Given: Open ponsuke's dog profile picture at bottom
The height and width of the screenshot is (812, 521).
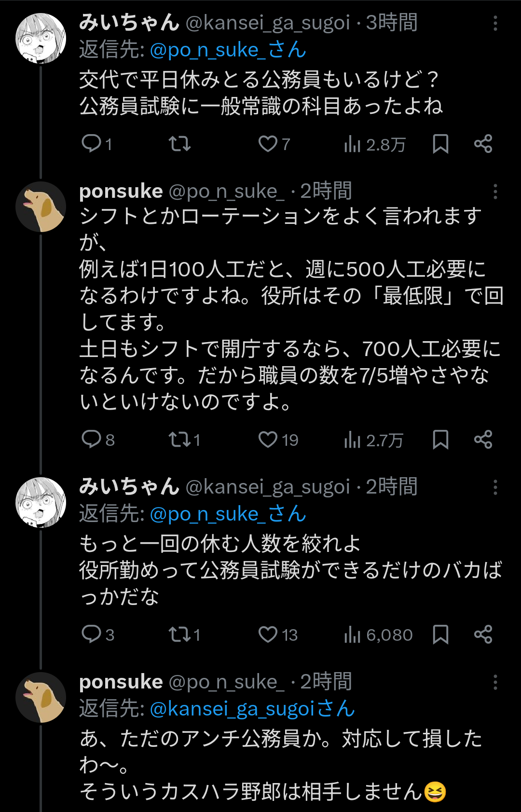Looking at the screenshot, I should click(x=41, y=697).
